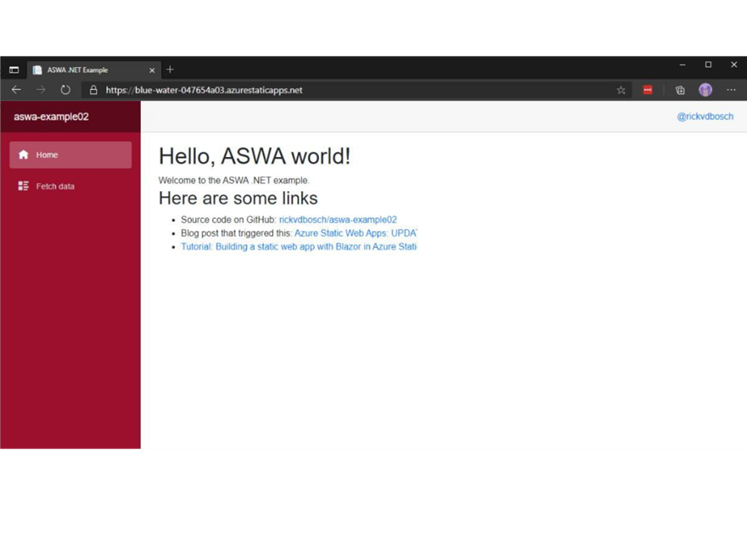Open the Tutorial Building a static web app link
This screenshot has height=560, width=747.
tap(299, 246)
